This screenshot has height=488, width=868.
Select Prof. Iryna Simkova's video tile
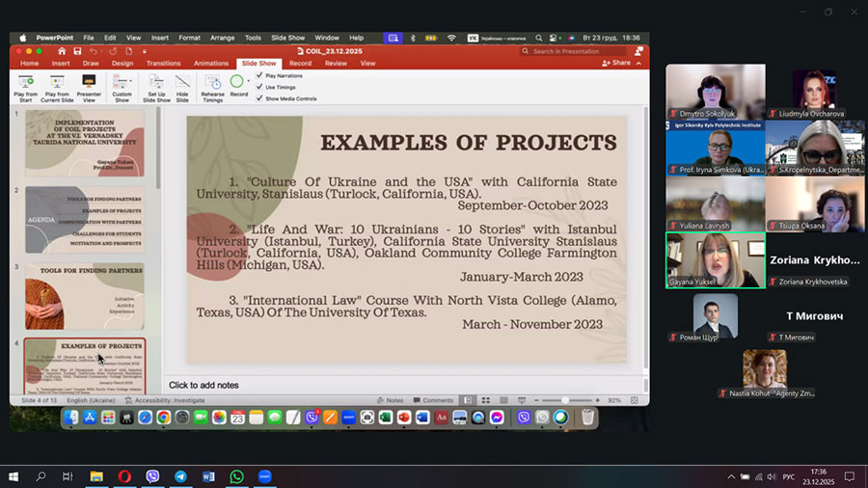[716, 149]
